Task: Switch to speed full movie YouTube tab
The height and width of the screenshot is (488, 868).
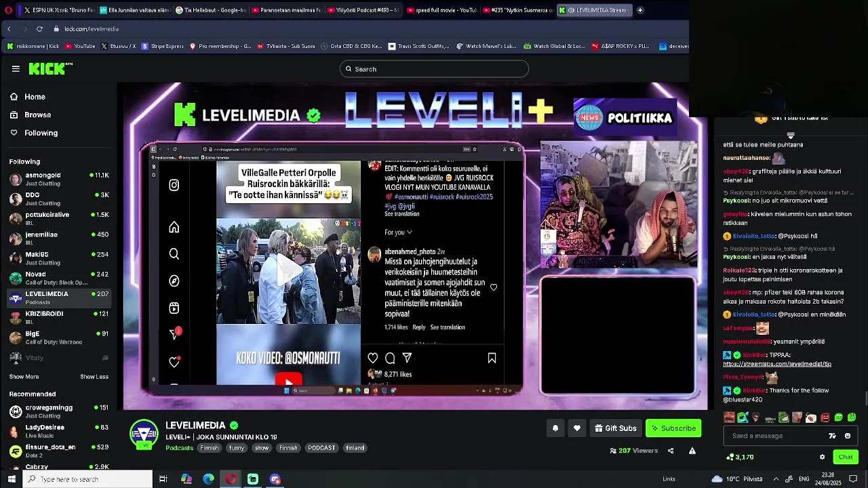Action: [441, 10]
